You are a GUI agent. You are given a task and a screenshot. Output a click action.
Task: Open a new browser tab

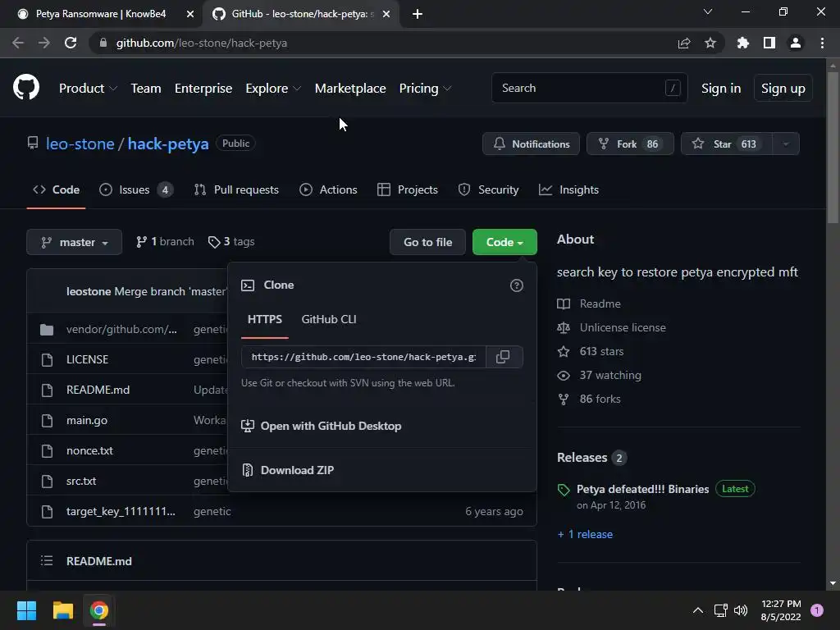point(418,14)
